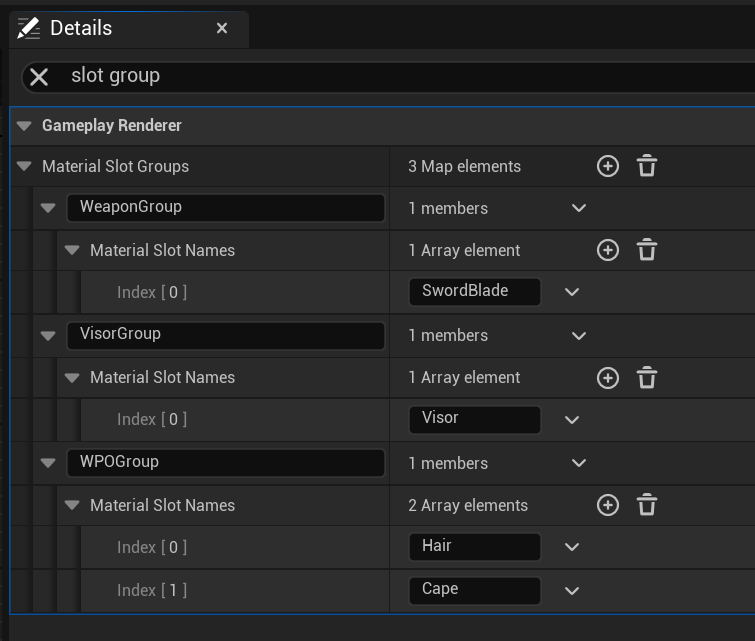Image resolution: width=755 pixels, height=641 pixels.
Task: Click 'Index [ 0 ]' label beside SwordBlade
Action: 152,292
